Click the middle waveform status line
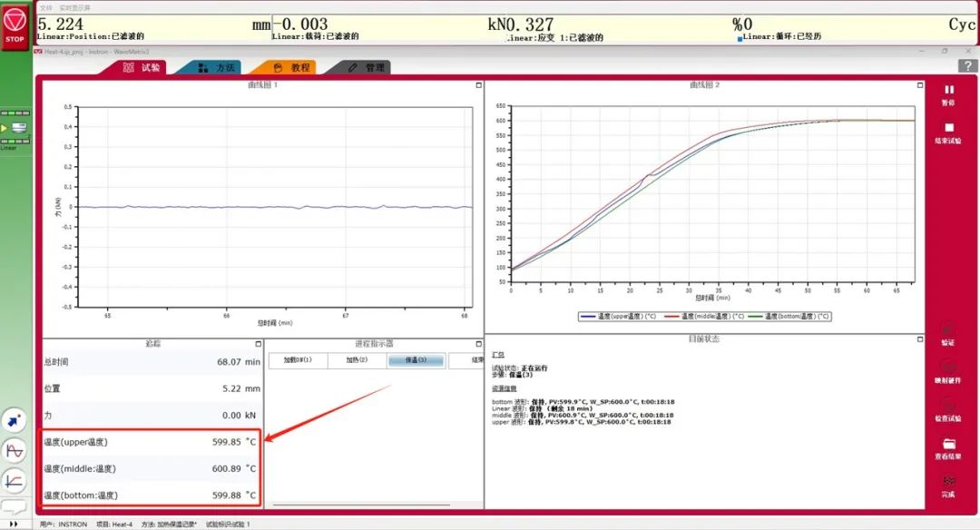 coord(583,415)
